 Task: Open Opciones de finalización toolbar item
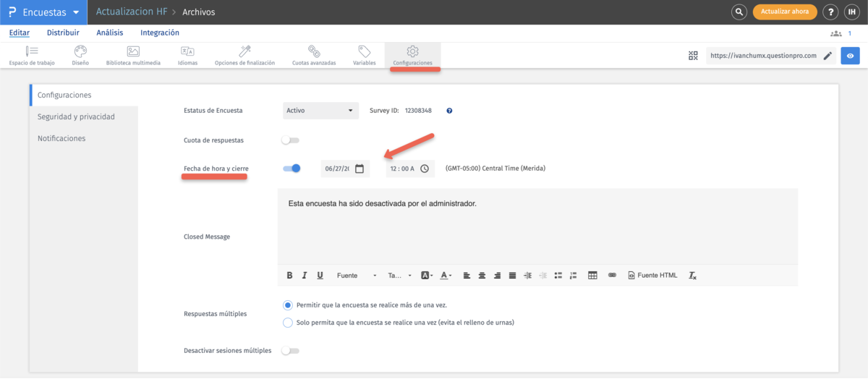[244, 56]
